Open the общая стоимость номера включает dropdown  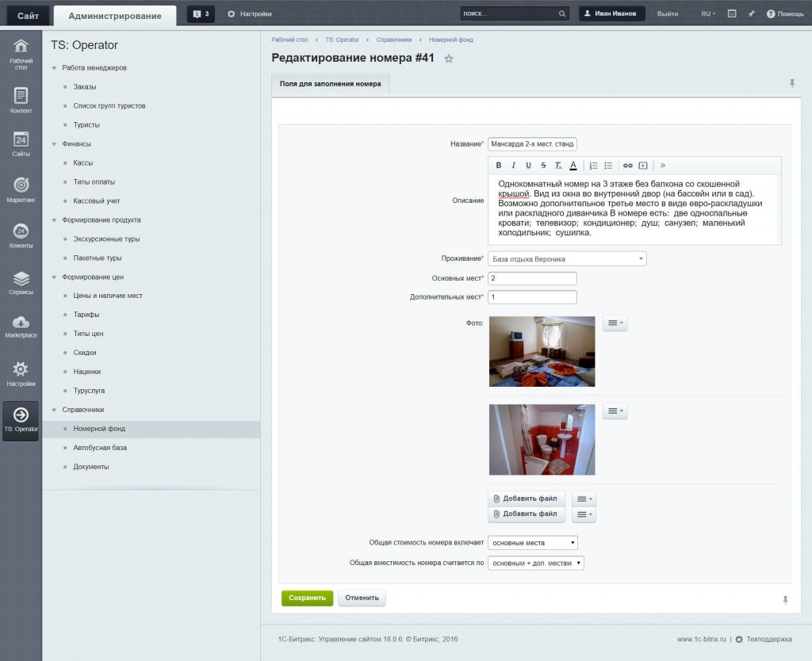(x=532, y=543)
